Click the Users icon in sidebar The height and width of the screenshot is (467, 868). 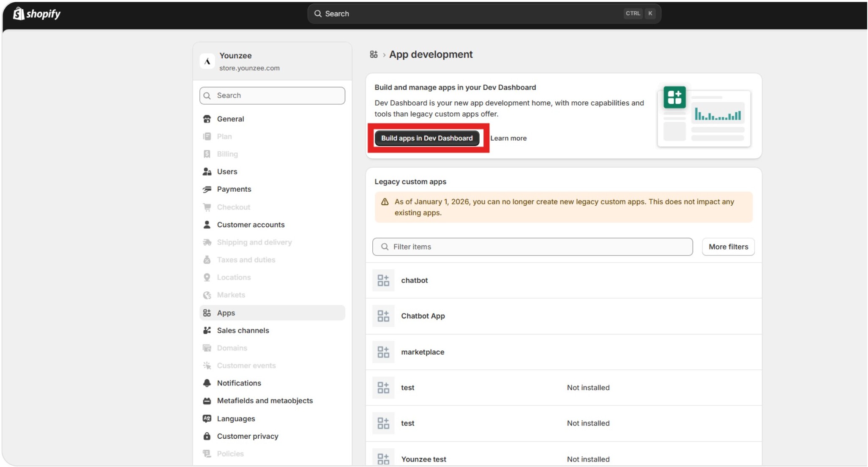[207, 171]
